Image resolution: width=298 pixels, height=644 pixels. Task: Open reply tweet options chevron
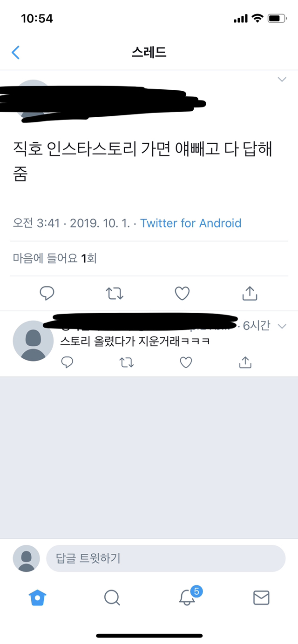point(282,326)
